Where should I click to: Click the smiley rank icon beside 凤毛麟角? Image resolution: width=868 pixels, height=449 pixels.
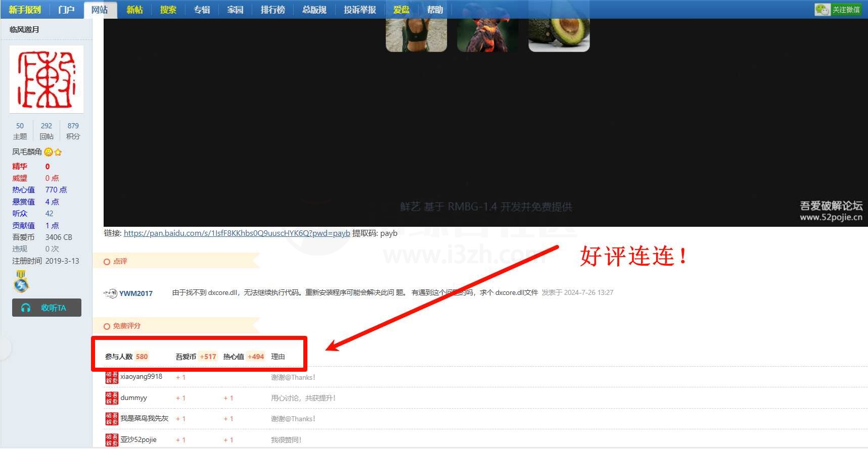[x=49, y=152]
